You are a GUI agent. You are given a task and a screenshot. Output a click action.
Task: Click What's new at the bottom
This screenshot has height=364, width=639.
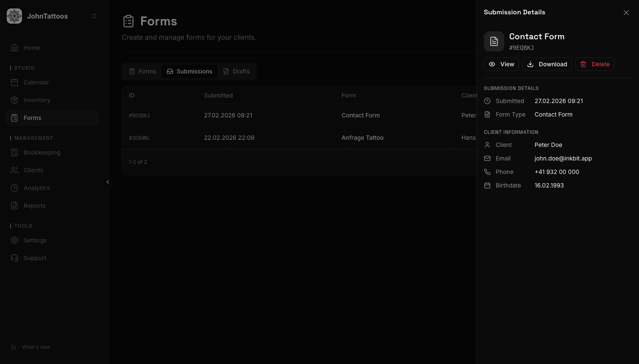(35, 347)
